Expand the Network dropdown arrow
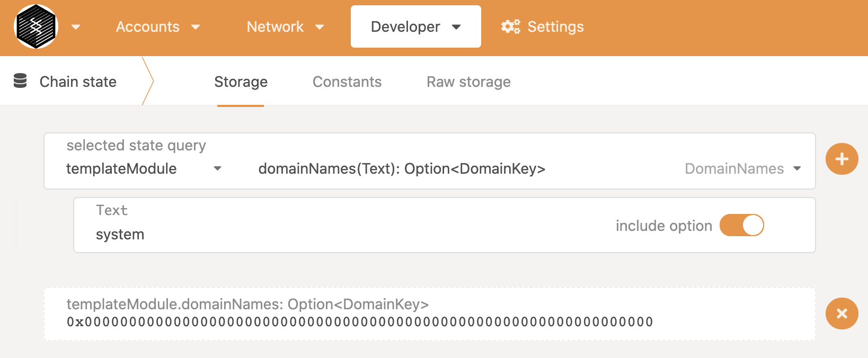 coord(320,27)
